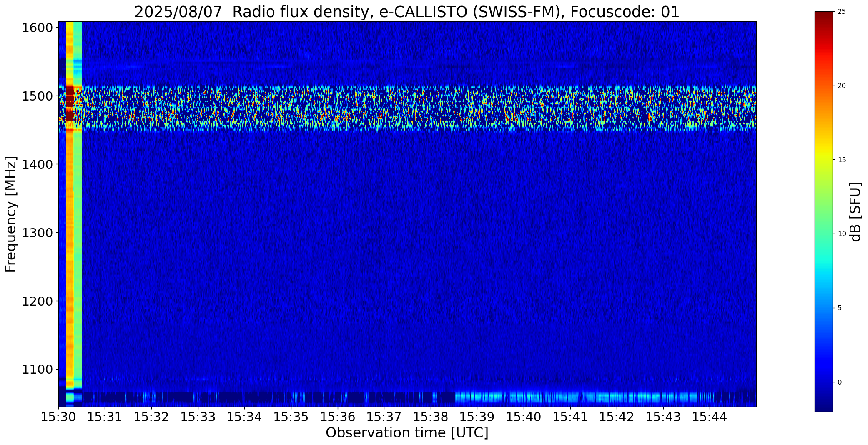The image size is (868, 445).
Task: Click the dark red top of the colorbar
Action: [x=824, y=19]
